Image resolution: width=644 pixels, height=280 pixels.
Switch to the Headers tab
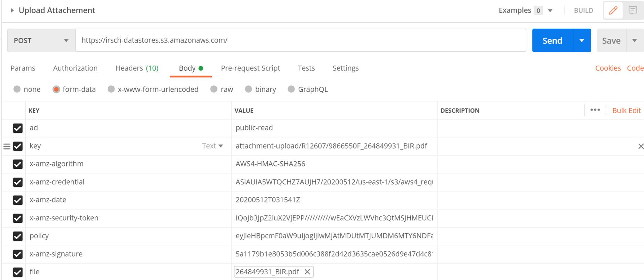tap(137, 68)
